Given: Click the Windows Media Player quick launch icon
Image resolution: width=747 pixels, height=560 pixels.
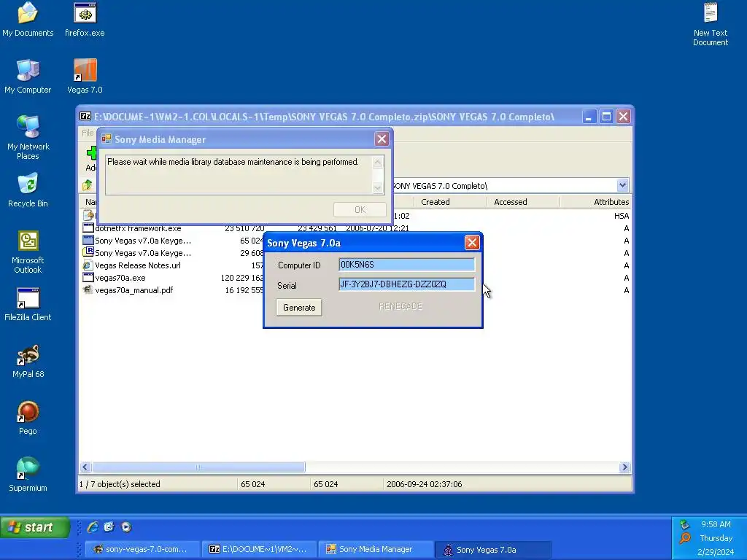Looking at the screenshot, I should pos(125,526).
